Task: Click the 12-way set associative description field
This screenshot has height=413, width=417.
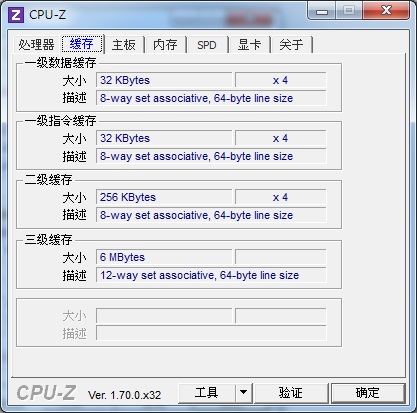Action: (211, 275)
